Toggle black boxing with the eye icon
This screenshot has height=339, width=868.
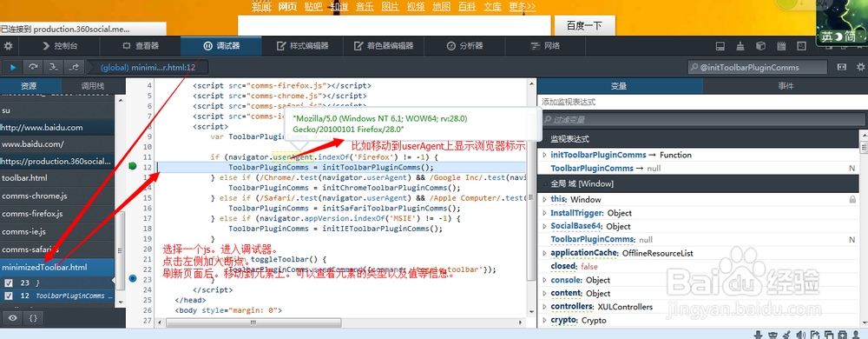pyautogui.click(x=13, y=318)
